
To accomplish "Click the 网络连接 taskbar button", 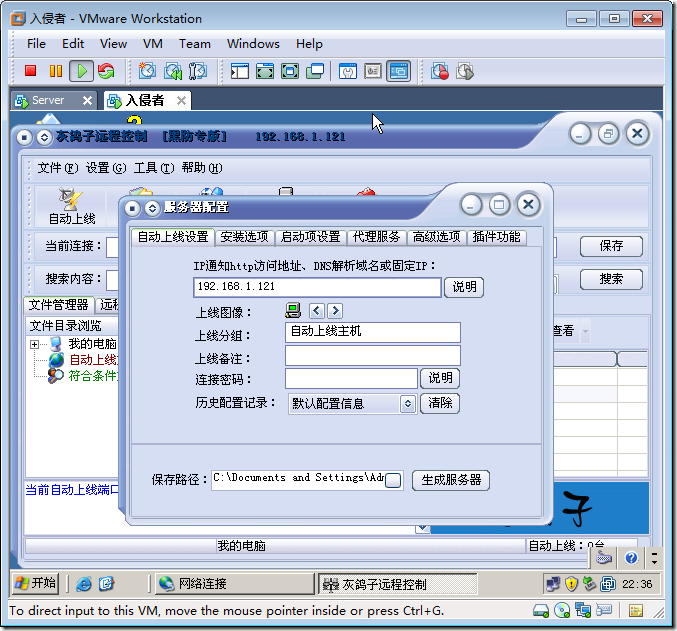I will pyautogui.click(x=234, y=584).
